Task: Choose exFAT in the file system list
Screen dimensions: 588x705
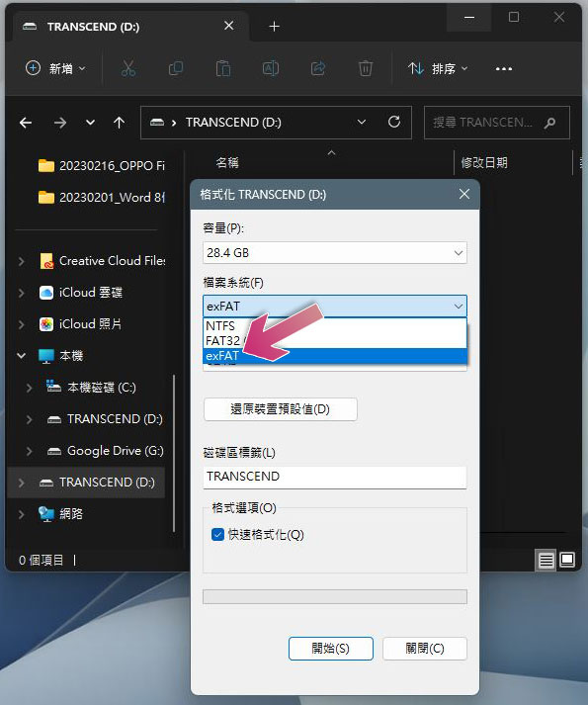Action: tap(335, 356)
